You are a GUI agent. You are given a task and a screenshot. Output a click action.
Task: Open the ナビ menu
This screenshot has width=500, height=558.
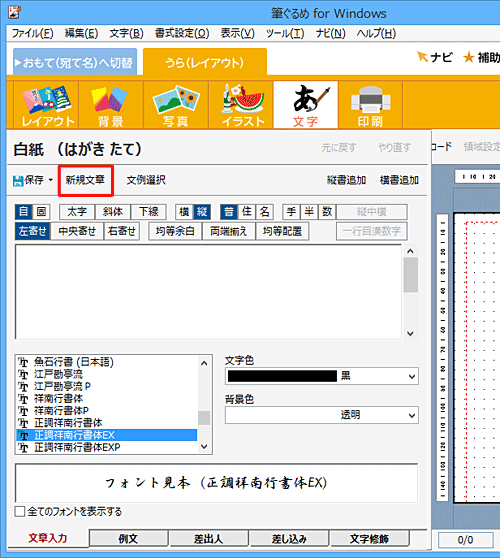(331, 33)
